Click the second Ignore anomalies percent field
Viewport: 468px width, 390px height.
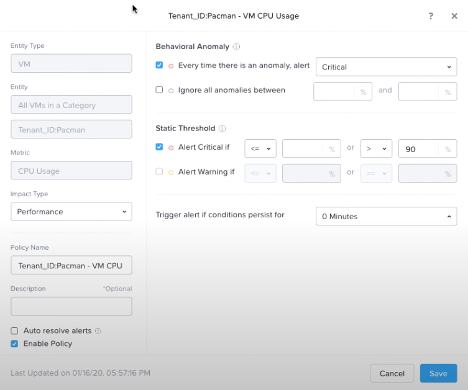coord(427,92)
